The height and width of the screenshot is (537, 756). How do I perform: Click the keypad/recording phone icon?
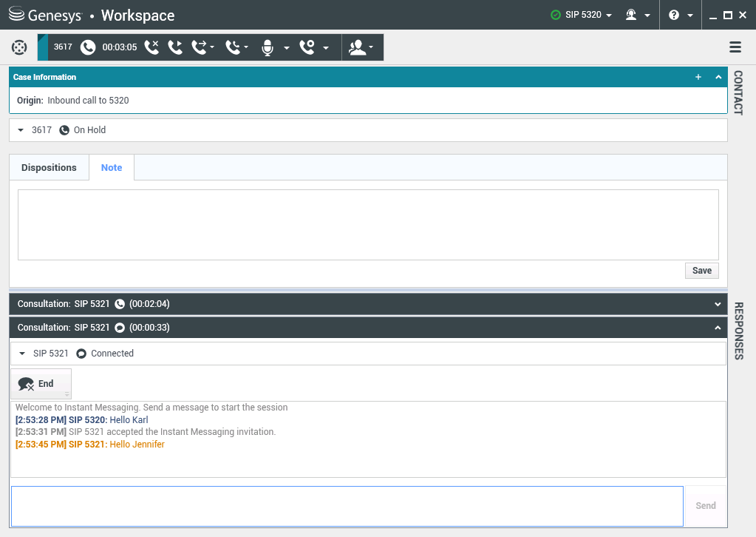307,47
